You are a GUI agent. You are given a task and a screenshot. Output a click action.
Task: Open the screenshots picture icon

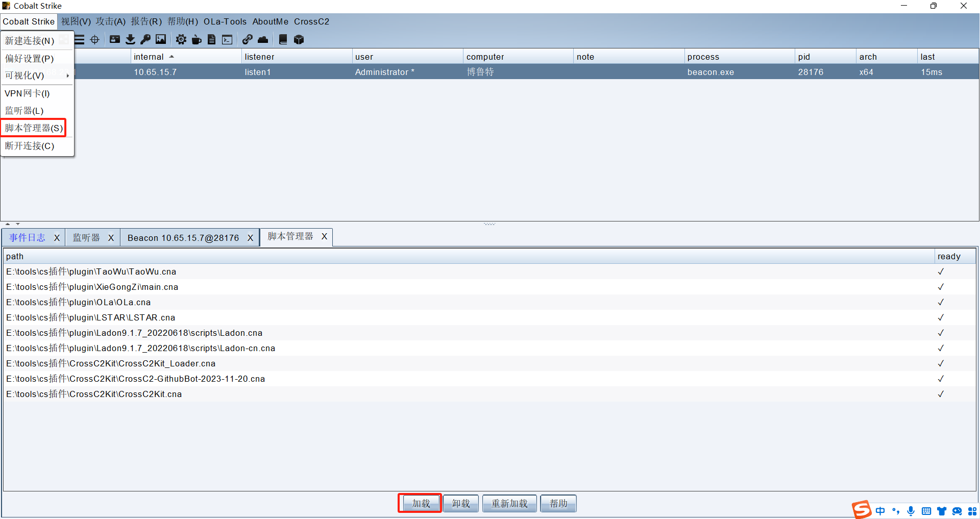click(161, 40)
